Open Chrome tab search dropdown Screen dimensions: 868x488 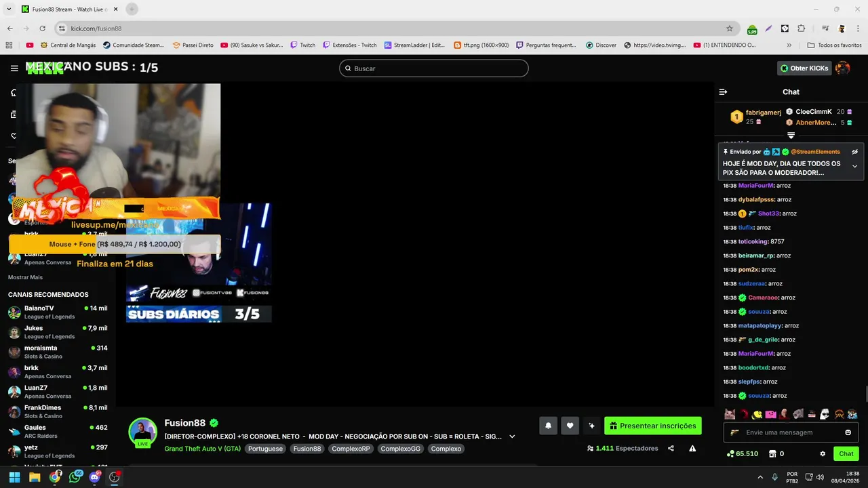[x=9, y=9]
